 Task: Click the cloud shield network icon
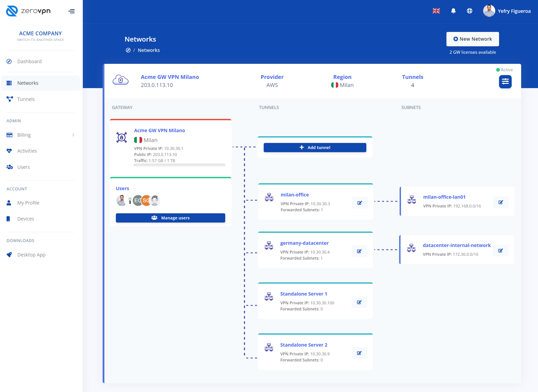click(x=120, y=80)
